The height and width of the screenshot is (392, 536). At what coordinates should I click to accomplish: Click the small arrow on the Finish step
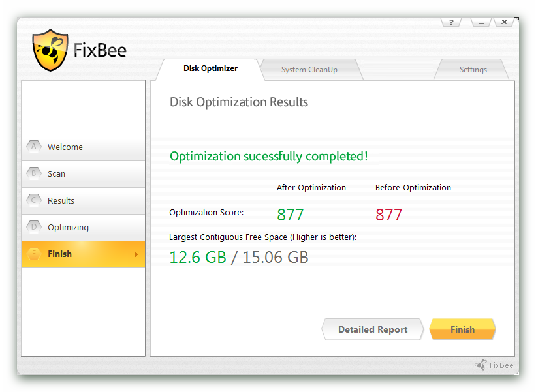coord(136,254)
